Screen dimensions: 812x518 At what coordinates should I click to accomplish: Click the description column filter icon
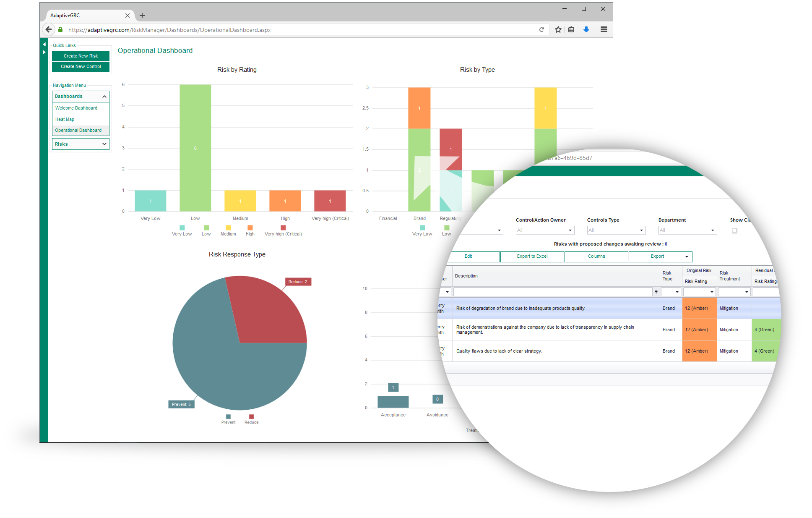656,292
